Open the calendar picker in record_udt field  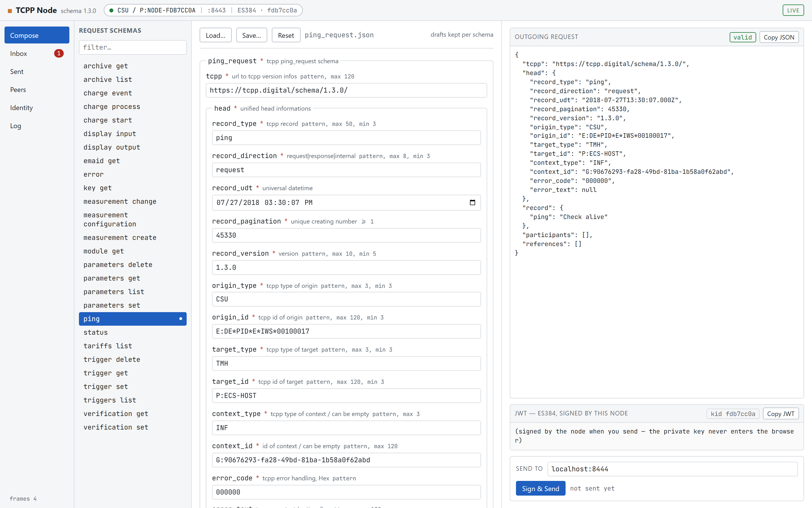(473, 203)
